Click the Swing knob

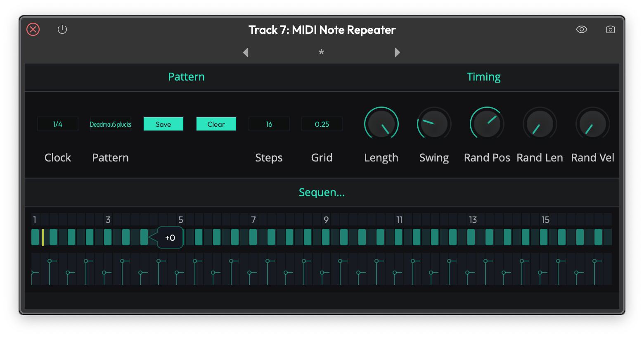[434, 124]
